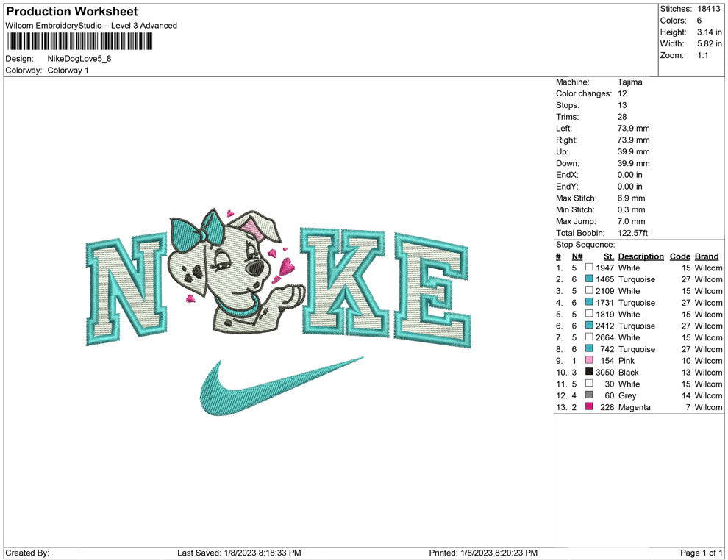Click the Trims value 28
The height and width of the screenshot is (560, 728).
tap(622, 117)
